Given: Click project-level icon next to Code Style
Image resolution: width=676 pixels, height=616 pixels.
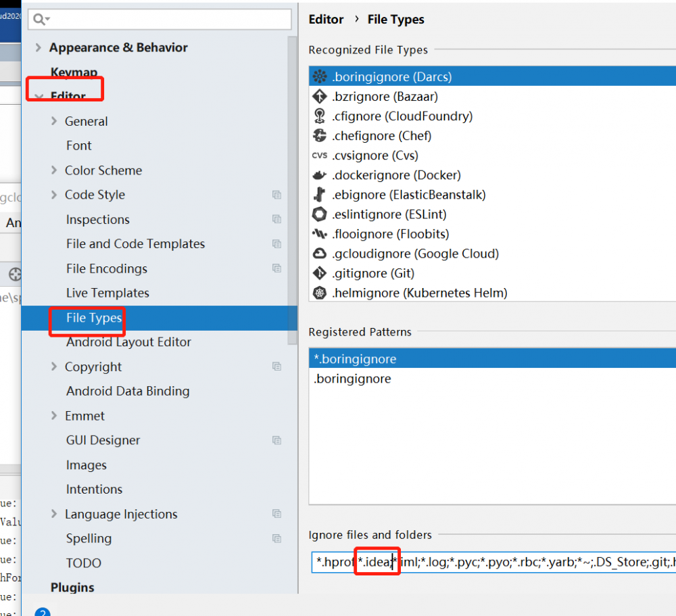Looking at the screenshot, I should click(276, 195).
